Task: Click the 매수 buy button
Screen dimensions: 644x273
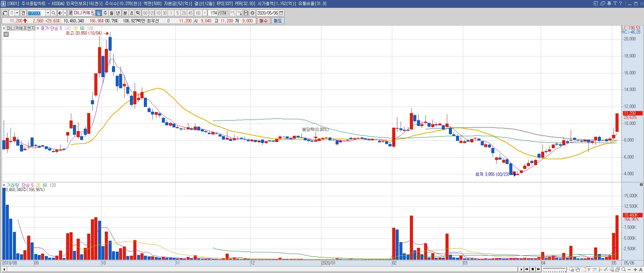Action: click(x=264, y=21)
